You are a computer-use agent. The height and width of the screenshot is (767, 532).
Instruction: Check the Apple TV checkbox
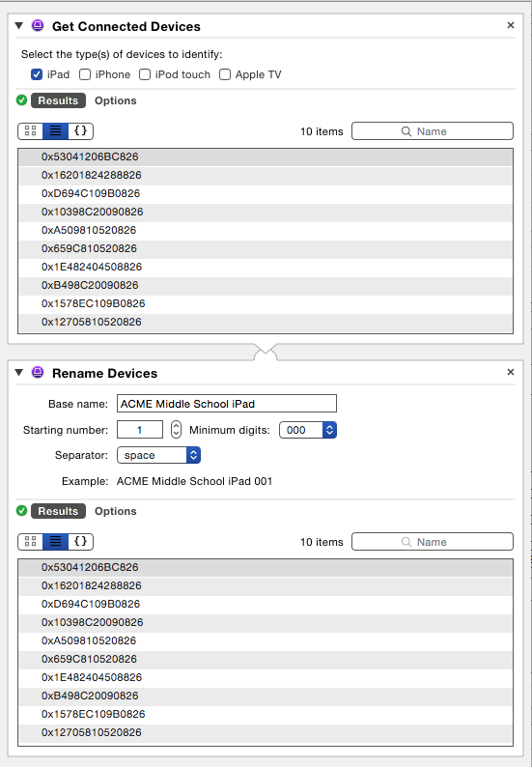[224, 74]
